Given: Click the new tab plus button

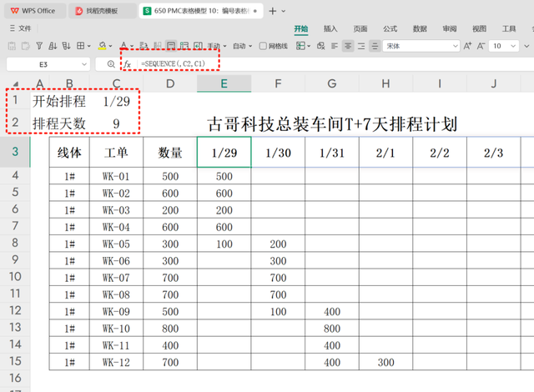Looking at the screenshot, I should 273,11.
